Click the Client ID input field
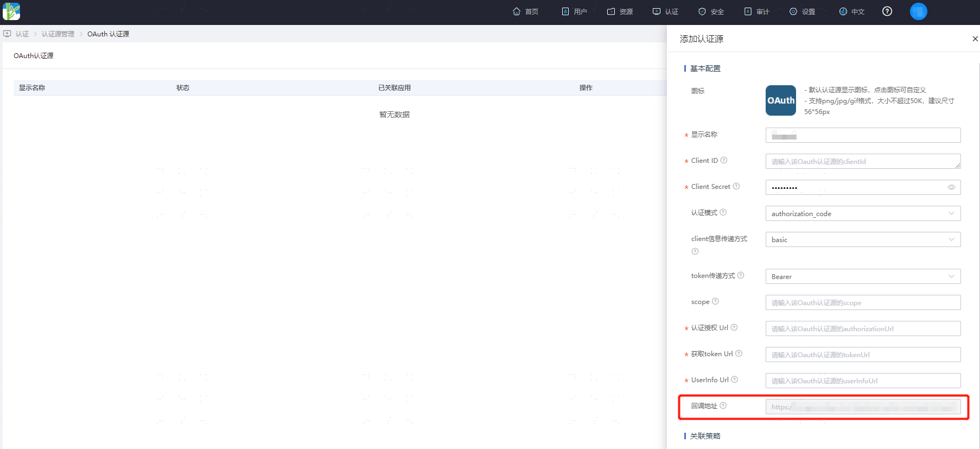 click(863, 161)
